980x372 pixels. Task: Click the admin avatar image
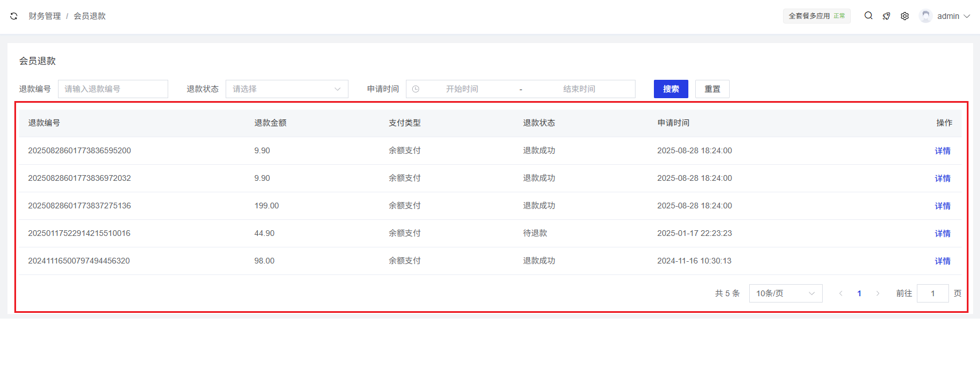tap(925, 16)
